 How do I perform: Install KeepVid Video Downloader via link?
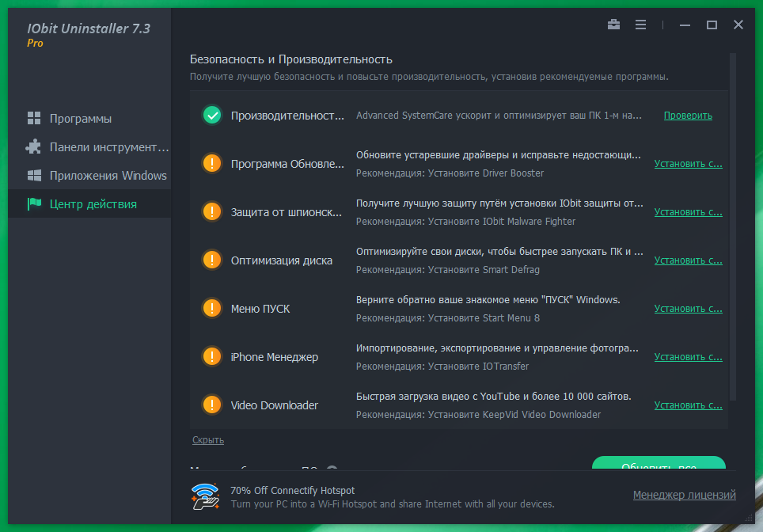click(x=688, y=405)
